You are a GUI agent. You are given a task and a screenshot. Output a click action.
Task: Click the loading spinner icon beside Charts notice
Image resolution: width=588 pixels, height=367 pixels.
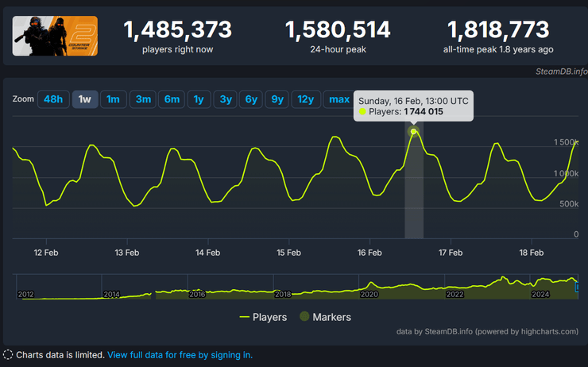pyautogui.click(x=8, y=355)
